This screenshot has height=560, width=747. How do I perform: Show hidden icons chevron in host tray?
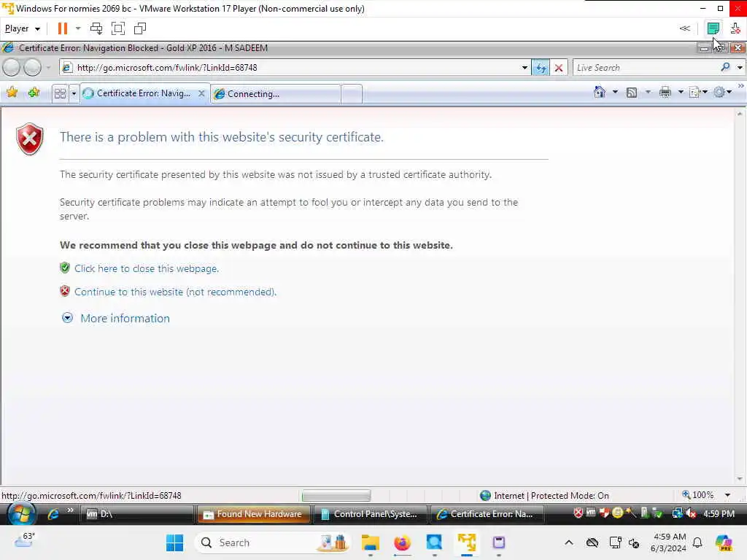[x=569, y=542]
